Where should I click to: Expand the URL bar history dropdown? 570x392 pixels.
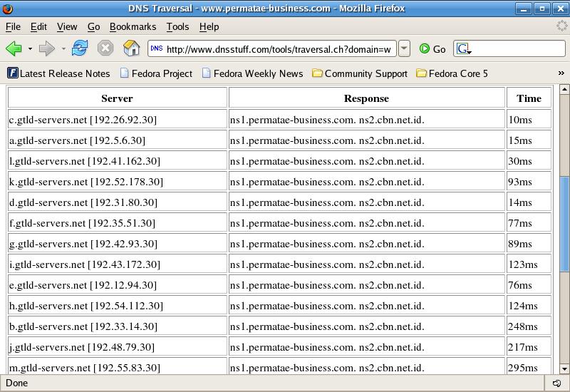(x=404, y=48)
